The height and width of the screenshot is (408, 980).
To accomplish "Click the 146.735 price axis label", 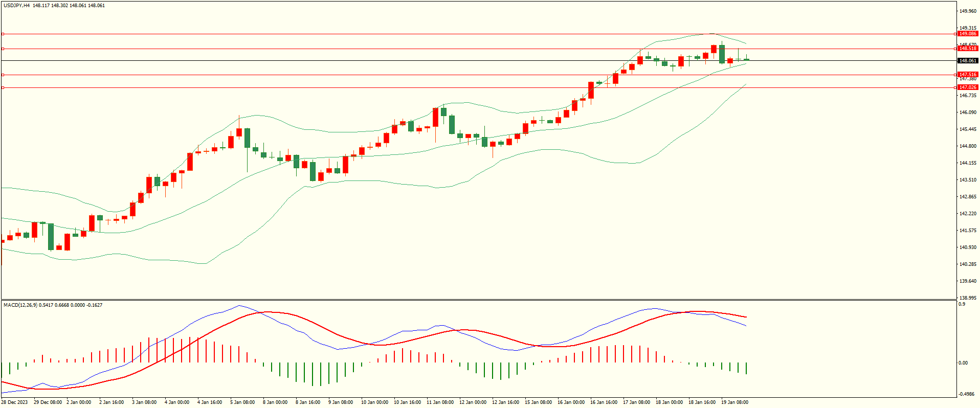I will [x=968, y=96].
